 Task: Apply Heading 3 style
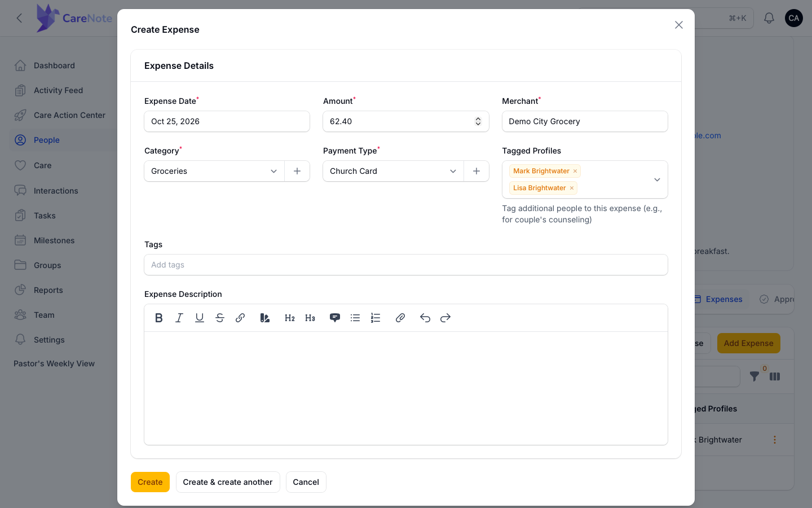(310, 318)
